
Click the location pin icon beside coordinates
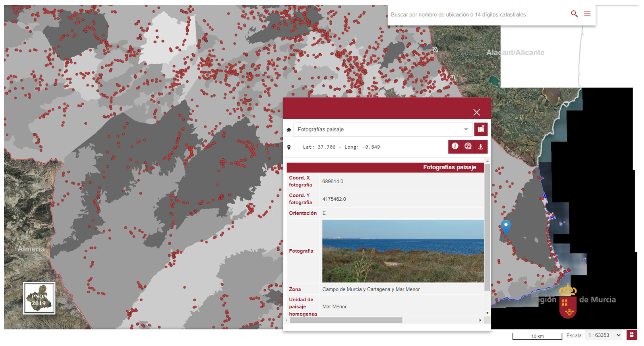[289, 147]
